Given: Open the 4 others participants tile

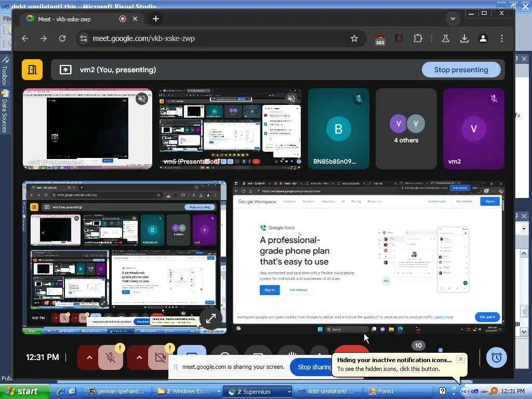Looking at the screenshot, I should (406, 129).
